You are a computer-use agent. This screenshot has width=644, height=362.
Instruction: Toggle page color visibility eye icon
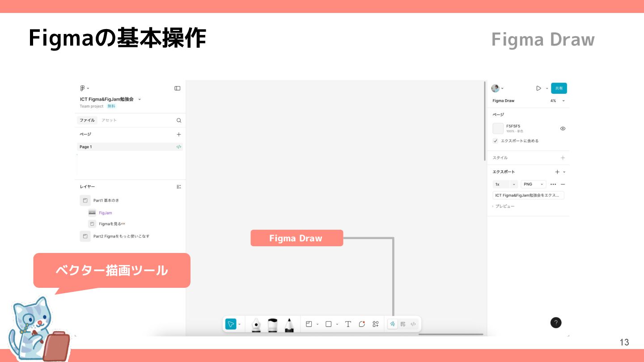pyautogui.click(x=563, y=128)
